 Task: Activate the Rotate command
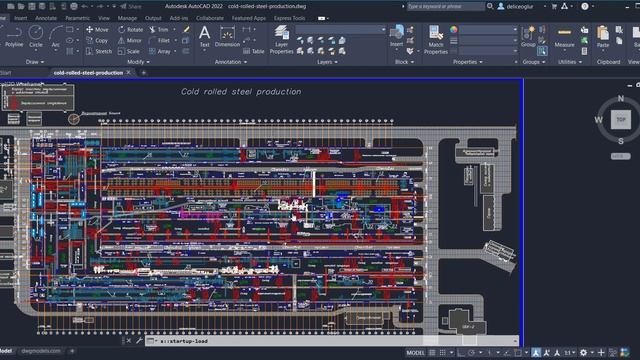tap(131, 30)
